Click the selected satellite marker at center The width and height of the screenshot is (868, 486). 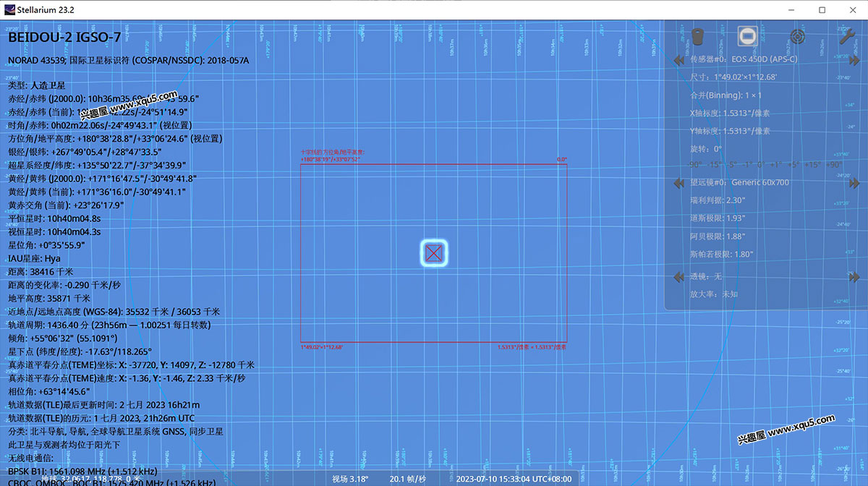(x=433, y=252)
